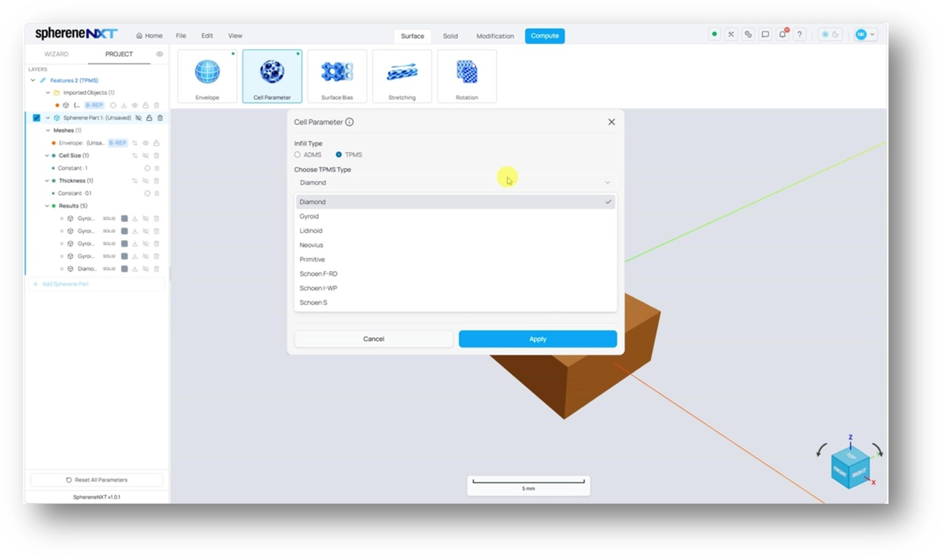The width and height of the screenshot is (944, 560).
Task: Click the Cancel button
Action: point(374,339)
